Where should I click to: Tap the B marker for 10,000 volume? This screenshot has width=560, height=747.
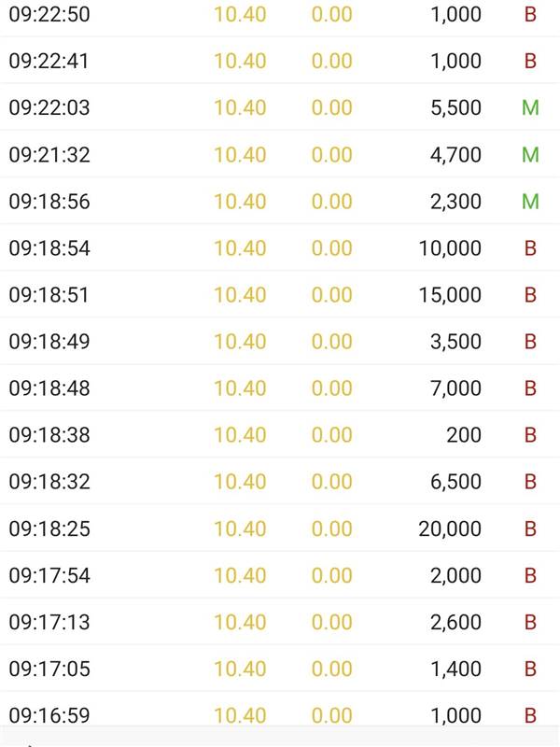[530, 247]
